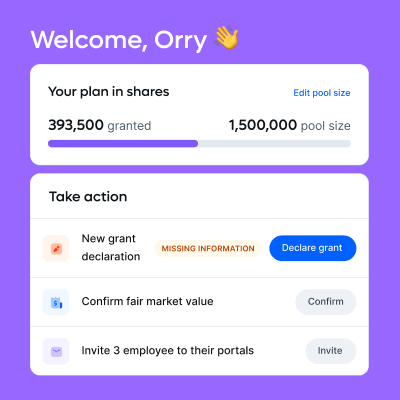Screen dimensions: 400x400
Task: Click the waving hand emoji
Action: click(226, 38)
